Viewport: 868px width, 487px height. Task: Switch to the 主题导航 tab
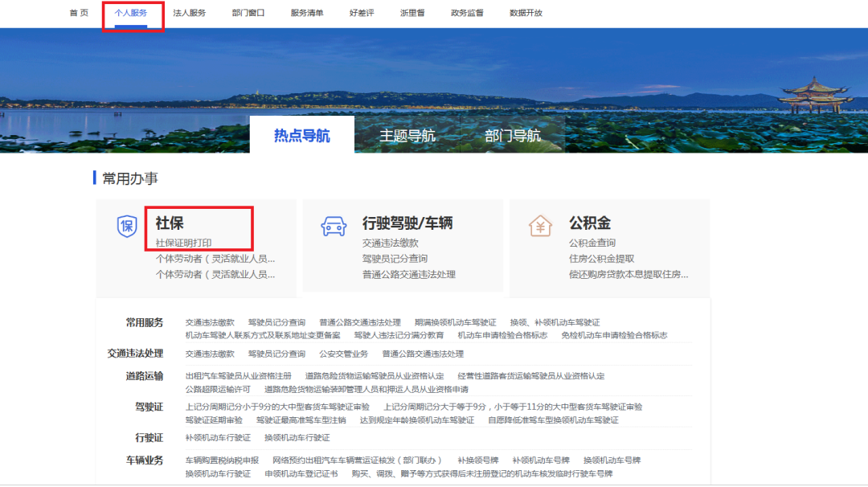(x=407, y=136)
